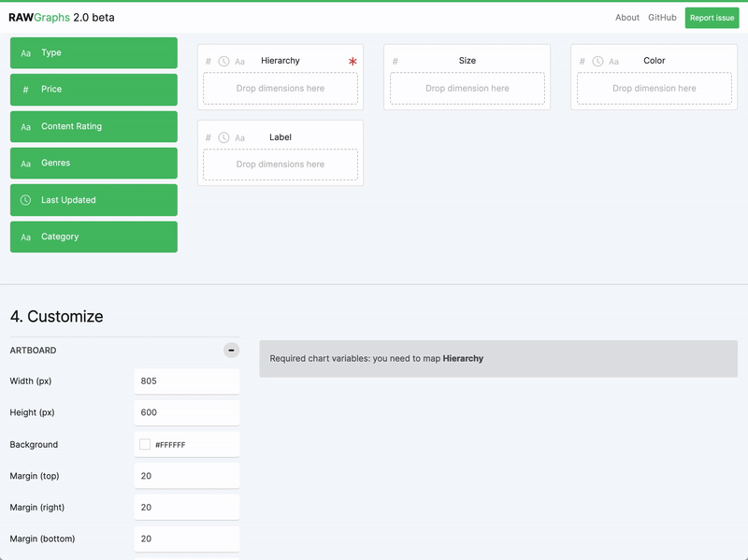Click the Color card title

click(x=654, y=61)
